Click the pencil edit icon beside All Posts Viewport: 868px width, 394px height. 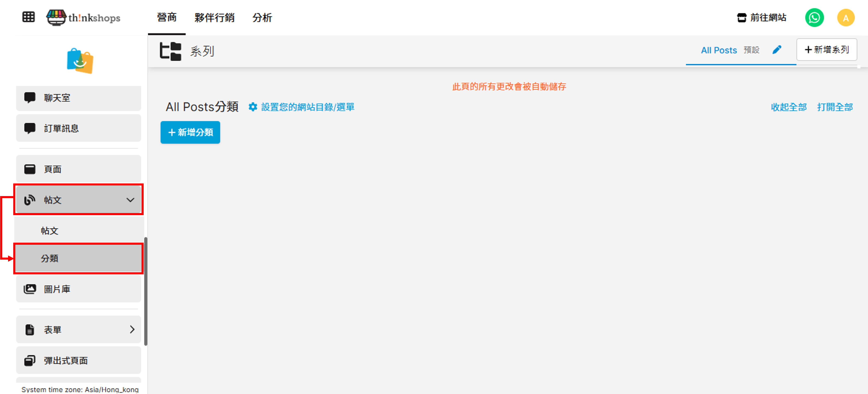click(777, 50)
